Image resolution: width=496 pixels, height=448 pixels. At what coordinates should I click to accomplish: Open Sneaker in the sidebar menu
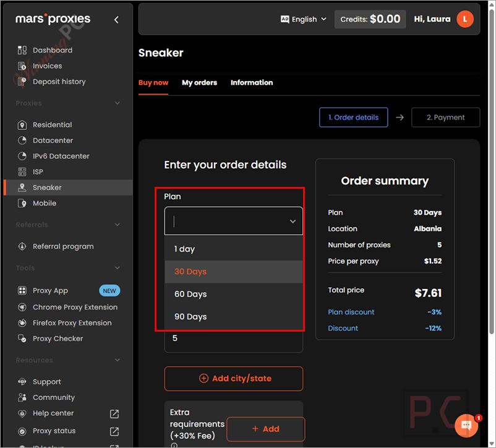(x=68, y=187)
